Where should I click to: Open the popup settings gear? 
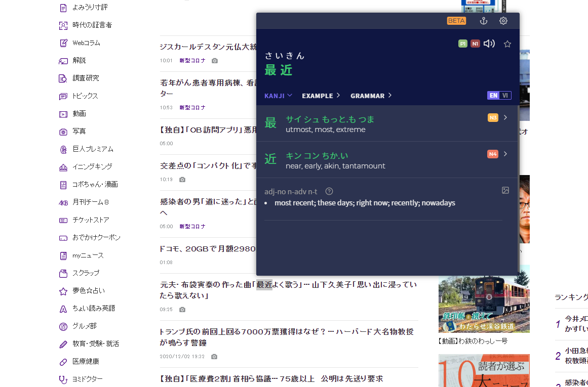(x=503, y=21)
